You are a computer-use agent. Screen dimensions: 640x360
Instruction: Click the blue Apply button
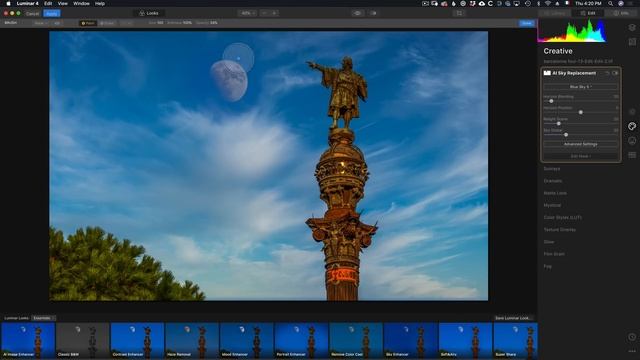tap(52, 13)
